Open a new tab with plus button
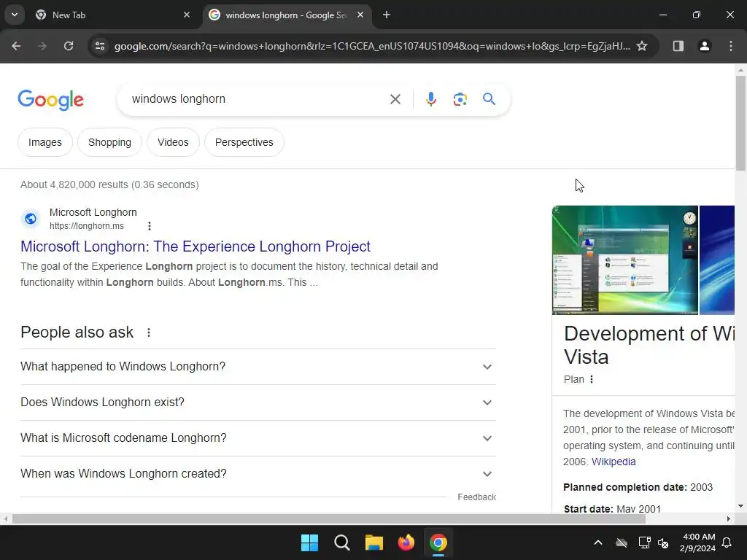747x560 pixels. click(x=387, y=15)
